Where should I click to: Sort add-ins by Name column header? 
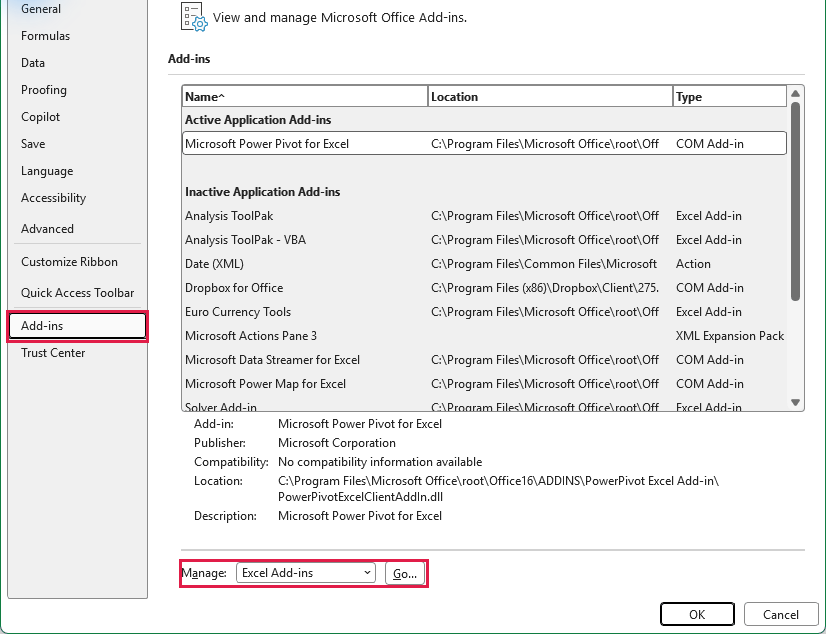point(305,96)
